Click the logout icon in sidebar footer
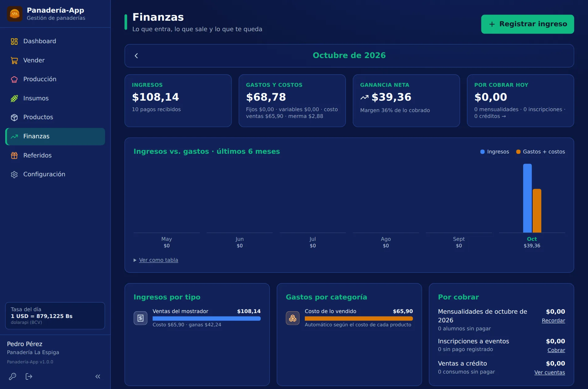 point(29,376)
